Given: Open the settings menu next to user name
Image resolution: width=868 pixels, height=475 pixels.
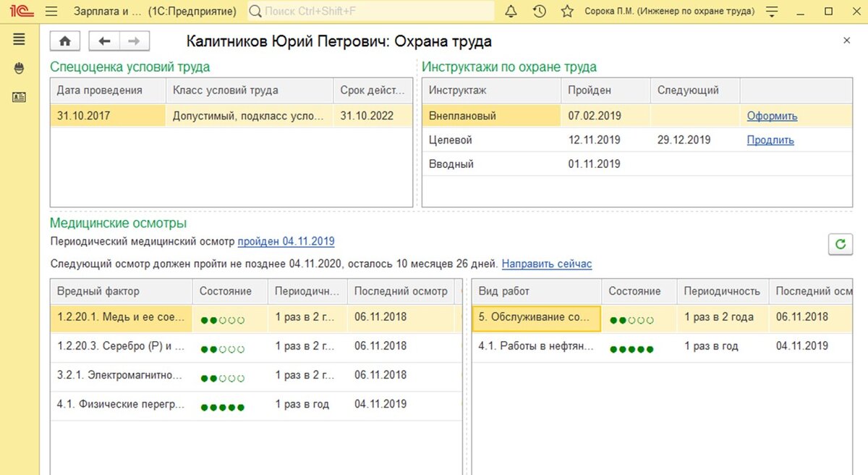Looking at the screenshot, I should (x=773, y=12).
